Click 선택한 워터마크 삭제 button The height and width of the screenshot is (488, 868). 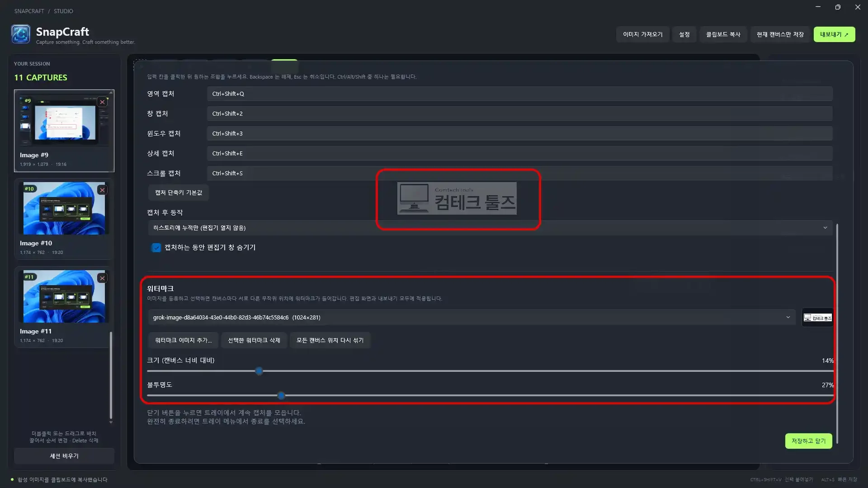click(x=254, y=341)
